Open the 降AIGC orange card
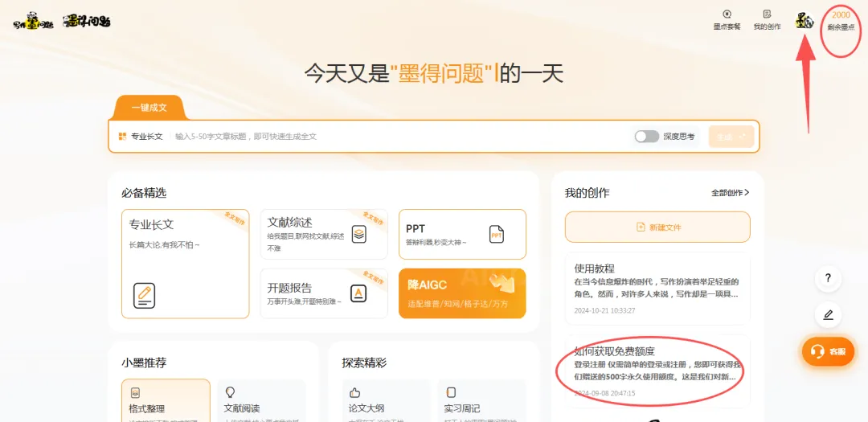 [x=462, y=293]
